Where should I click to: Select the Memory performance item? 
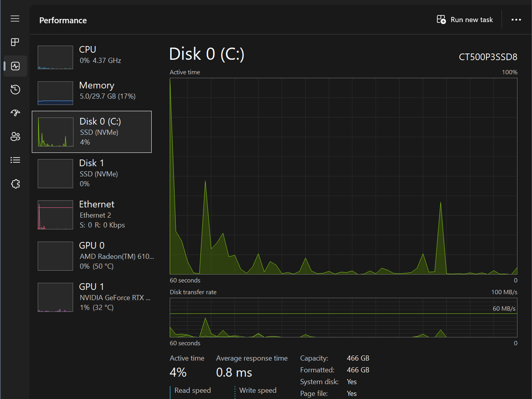pyautogui.click(x=92, y=93)
